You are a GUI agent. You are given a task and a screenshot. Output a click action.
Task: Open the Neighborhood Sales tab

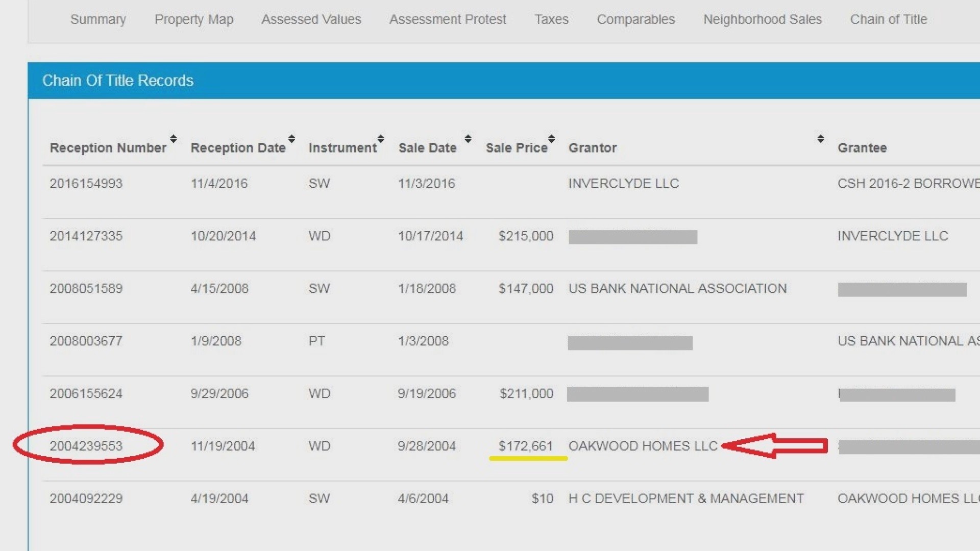762,19
